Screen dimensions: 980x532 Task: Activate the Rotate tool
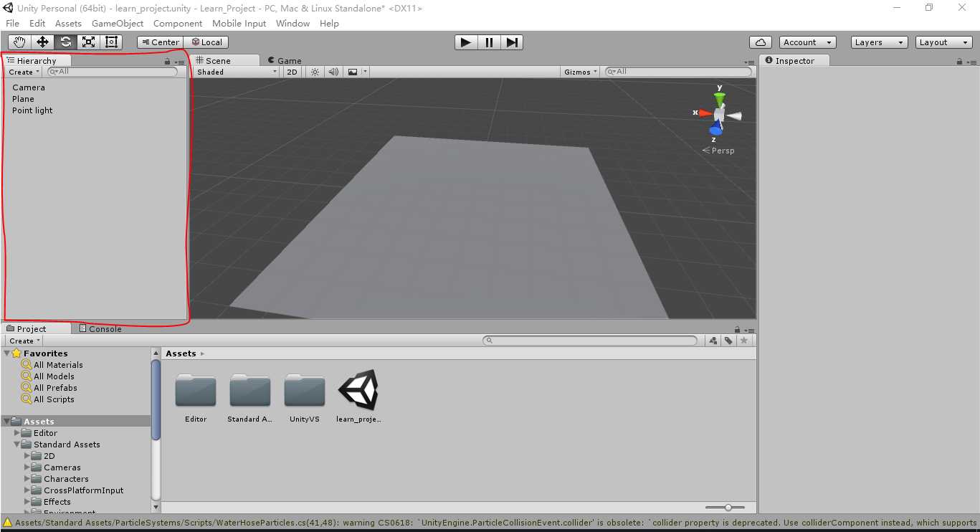coord(65,42)
